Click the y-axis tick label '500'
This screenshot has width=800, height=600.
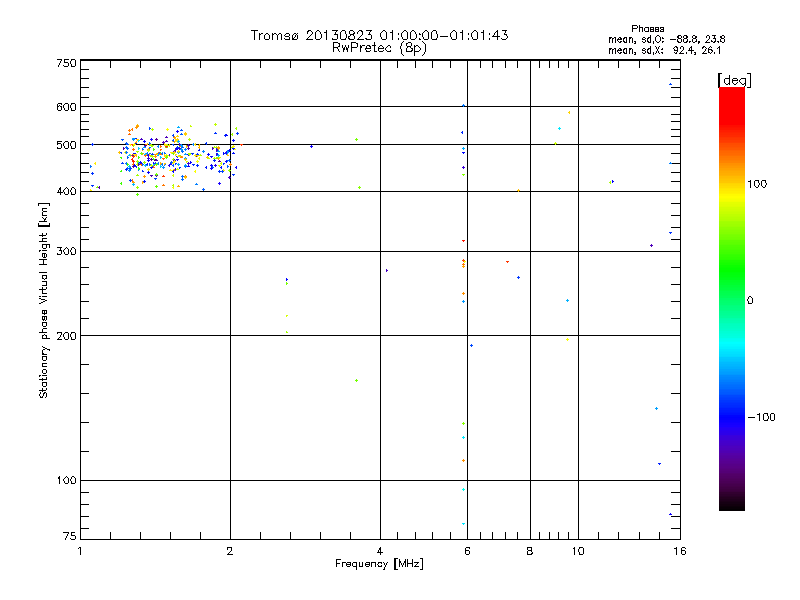pos(66,145)
